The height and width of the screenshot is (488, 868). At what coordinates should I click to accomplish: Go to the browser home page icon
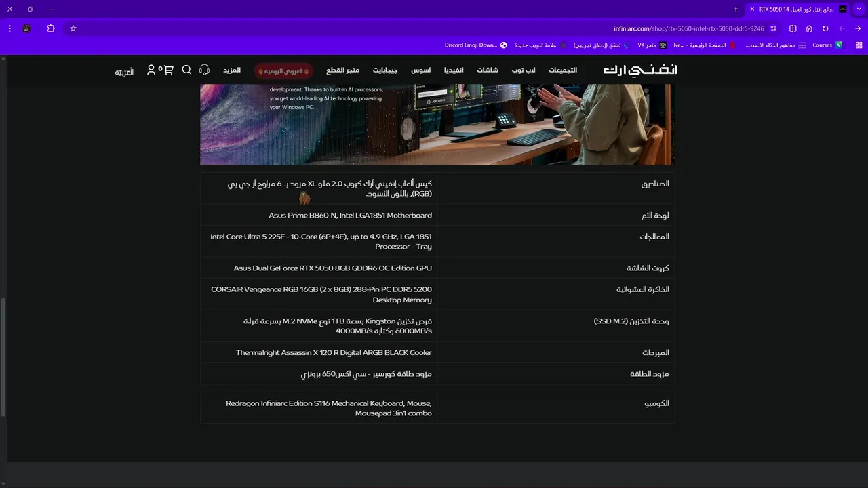(809, 28)
